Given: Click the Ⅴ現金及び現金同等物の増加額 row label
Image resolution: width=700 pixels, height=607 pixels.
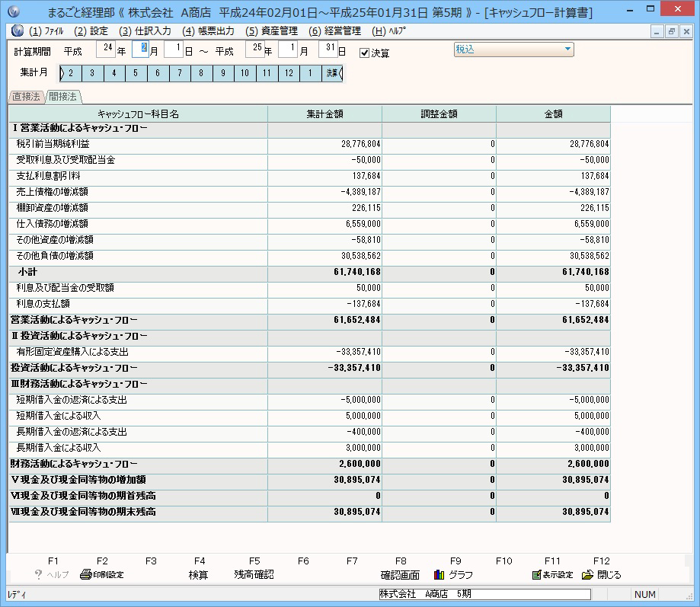Looking at the screenshot, I should [78, 480].
